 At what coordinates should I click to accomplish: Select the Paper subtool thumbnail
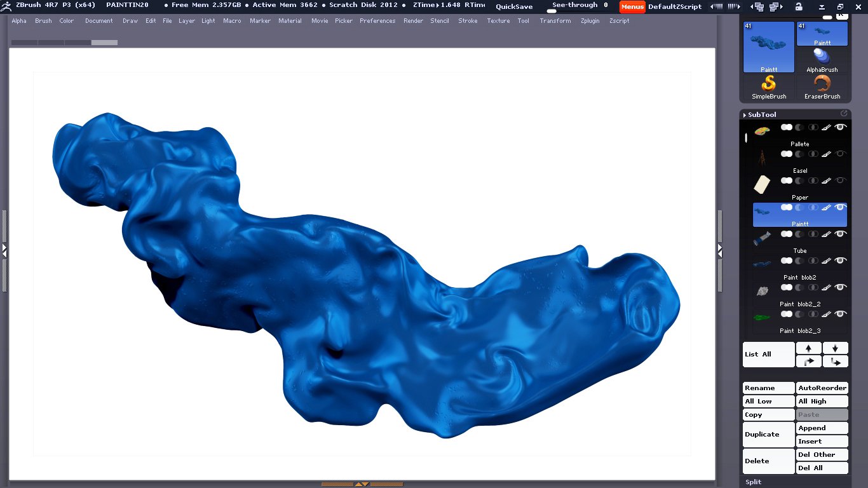[762, 185]
